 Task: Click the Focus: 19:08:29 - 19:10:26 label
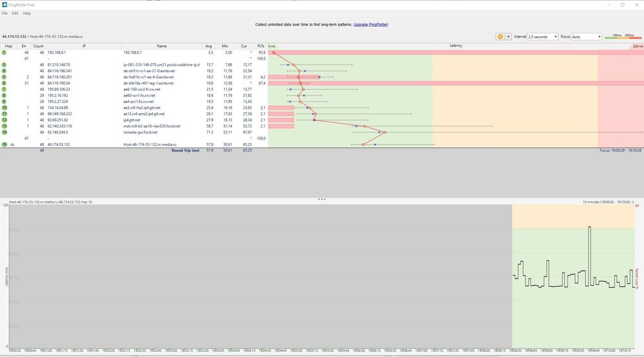coord(620,151)
